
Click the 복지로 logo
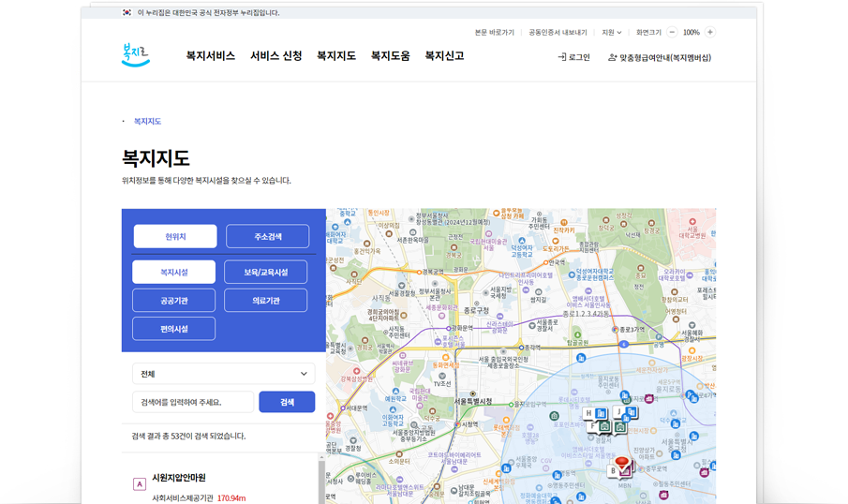(x=136, y=54)
